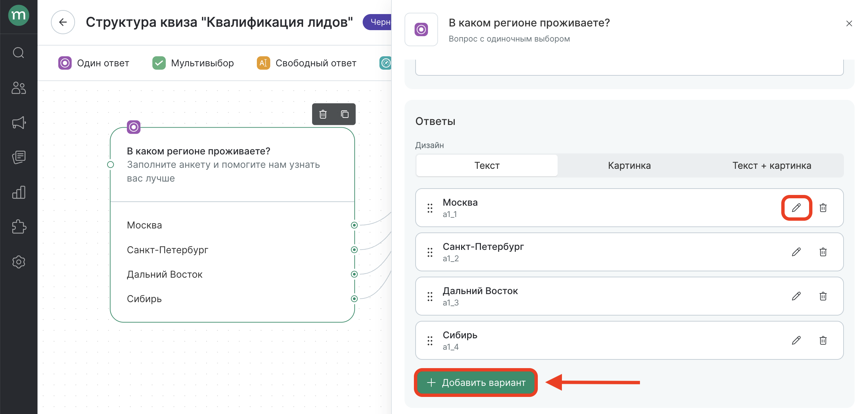This screenshot has width=868, height=414.
Task: Open the settings gear in the sidebar
Action: point(18,262)
